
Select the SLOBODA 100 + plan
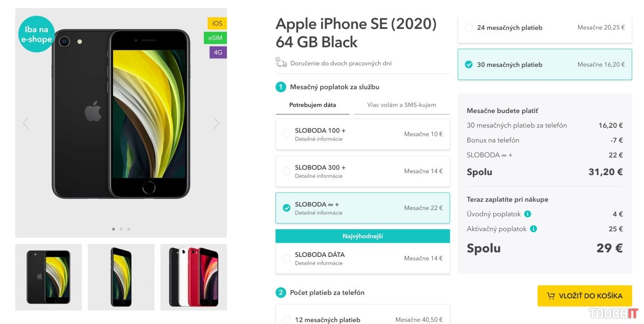287,134
